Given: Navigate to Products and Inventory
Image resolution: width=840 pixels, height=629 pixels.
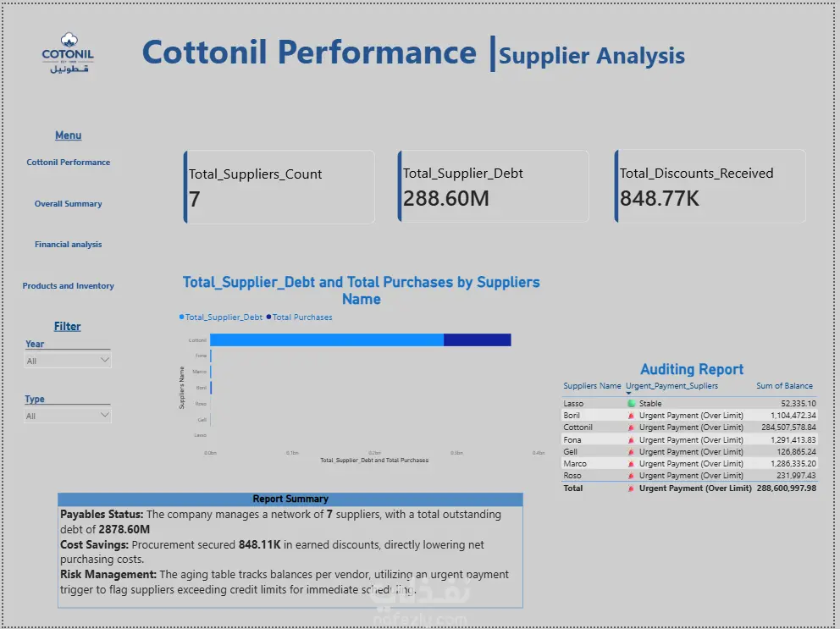Looking at the screenshot, I should (x=68, y=286).
